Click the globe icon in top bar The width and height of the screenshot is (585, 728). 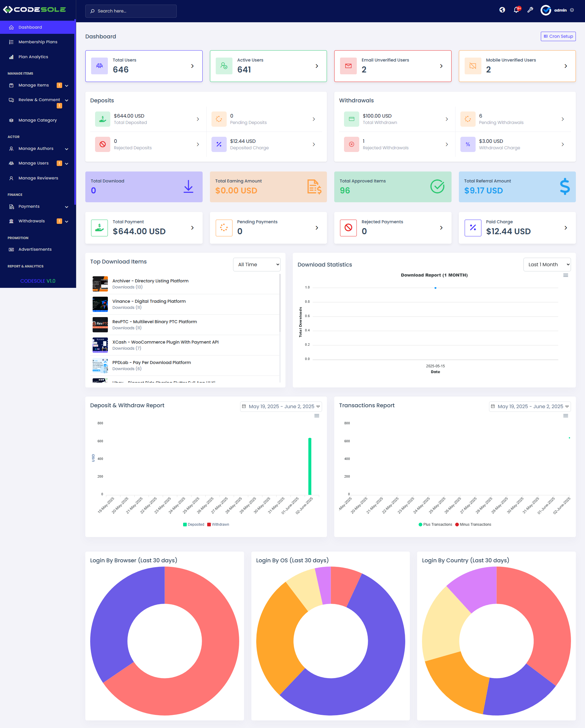(x=502, y=10)
